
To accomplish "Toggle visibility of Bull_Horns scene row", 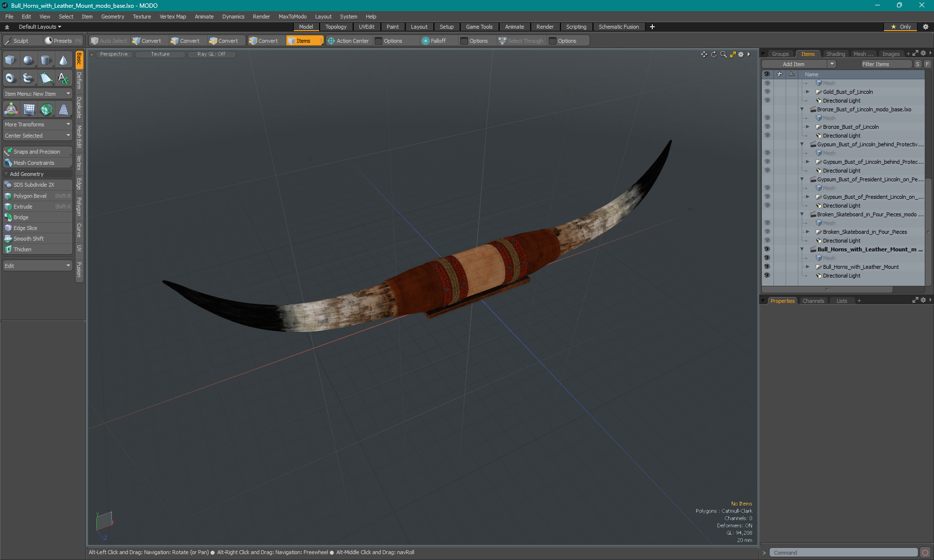I will (x=767, y=249).
